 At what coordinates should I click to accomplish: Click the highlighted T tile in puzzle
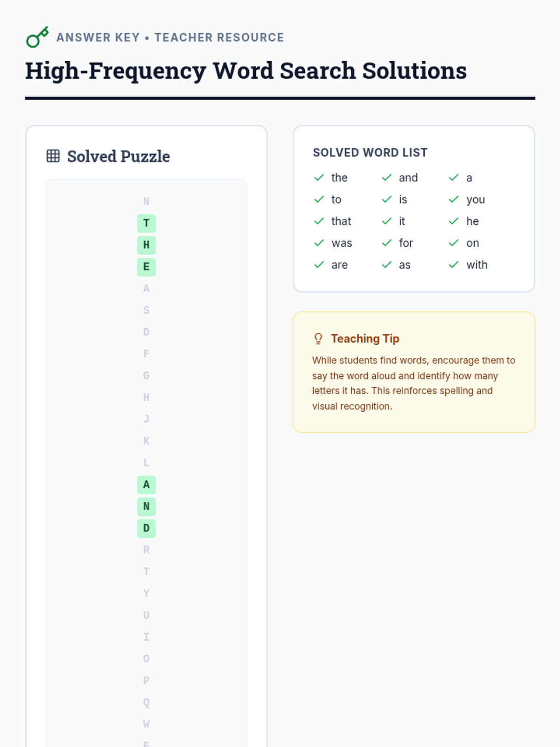pos(147,223)
